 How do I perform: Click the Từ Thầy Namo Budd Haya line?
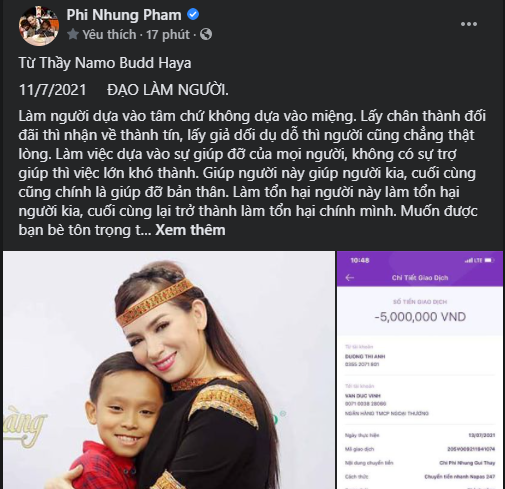tap(105, 63)
